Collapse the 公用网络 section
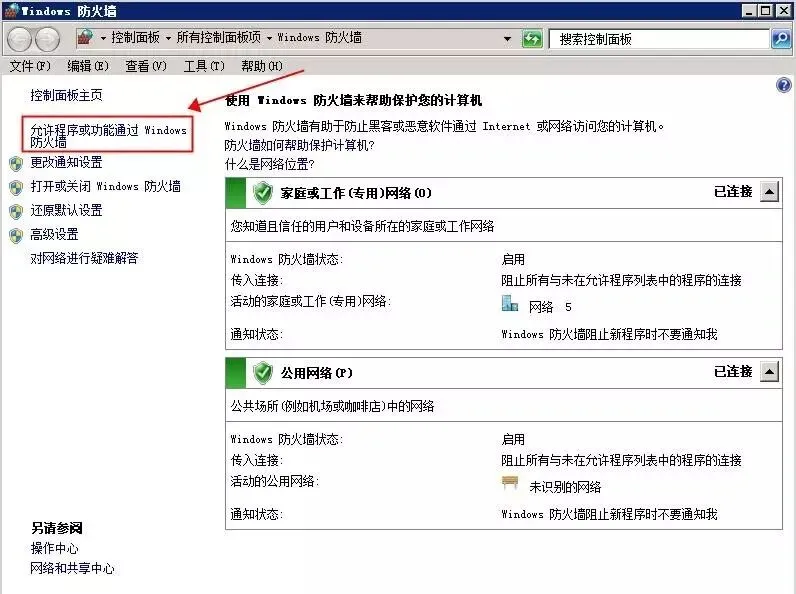Screen dimensions: 796x594 pos(770,372)
